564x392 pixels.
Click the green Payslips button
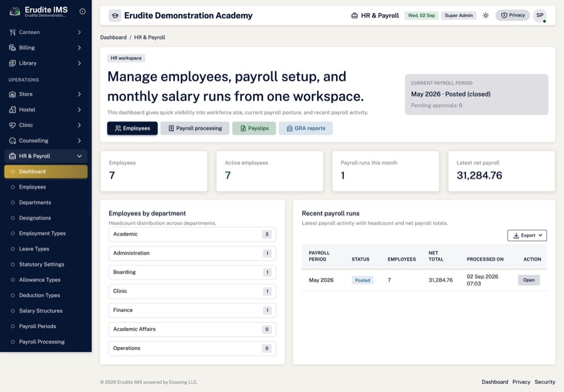coord(254,128)
